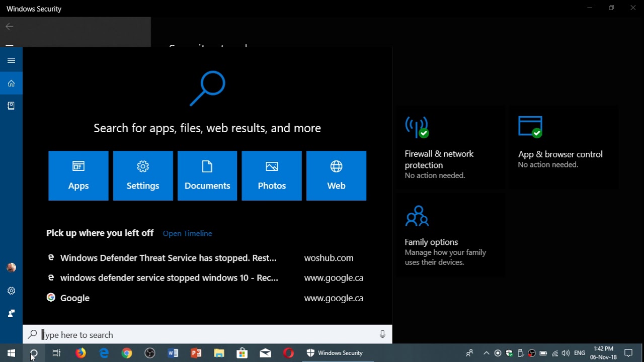Open the clock showing 1:42 PM
Screen dimensions: 644x362
tap(603, 353)
